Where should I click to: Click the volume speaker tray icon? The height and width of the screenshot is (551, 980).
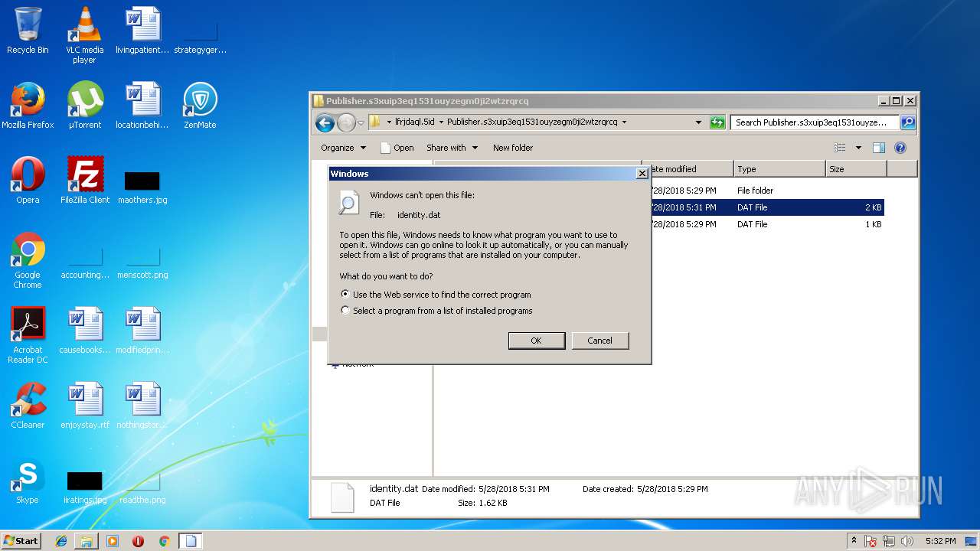tap(908, 541)
